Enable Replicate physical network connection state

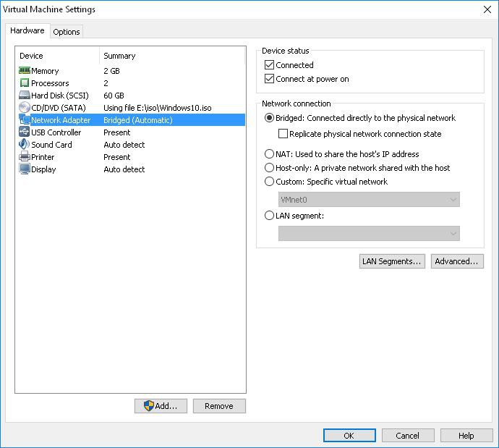click(283, 134)
